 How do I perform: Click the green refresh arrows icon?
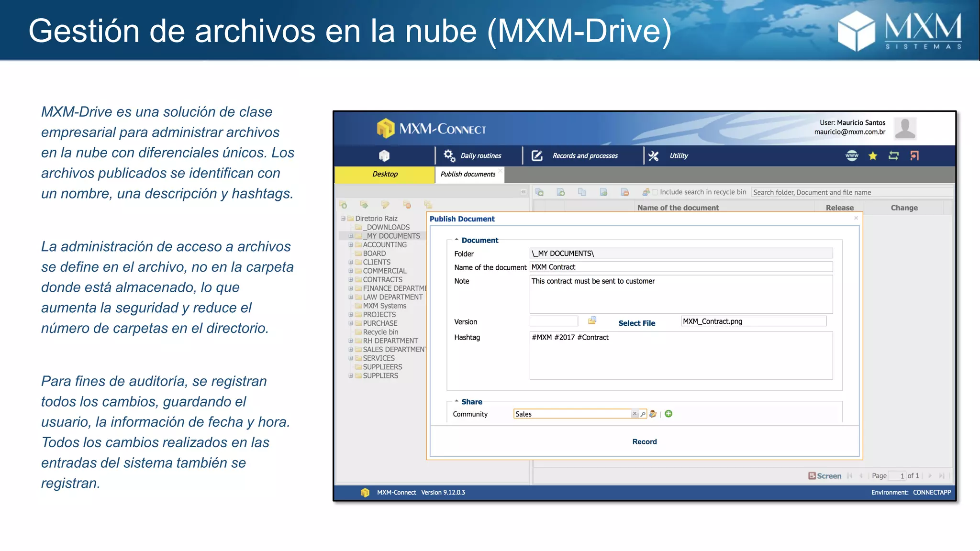tap(893, 155)
